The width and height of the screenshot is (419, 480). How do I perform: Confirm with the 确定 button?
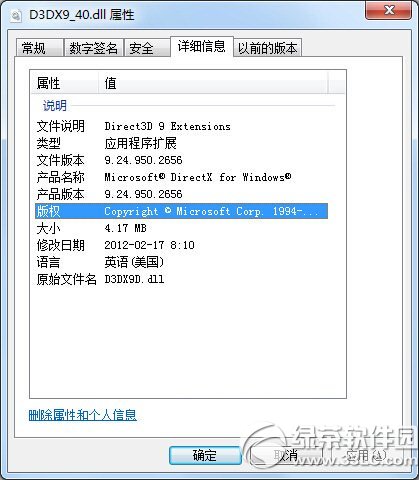pyautogui.click(x=205, y=455)
